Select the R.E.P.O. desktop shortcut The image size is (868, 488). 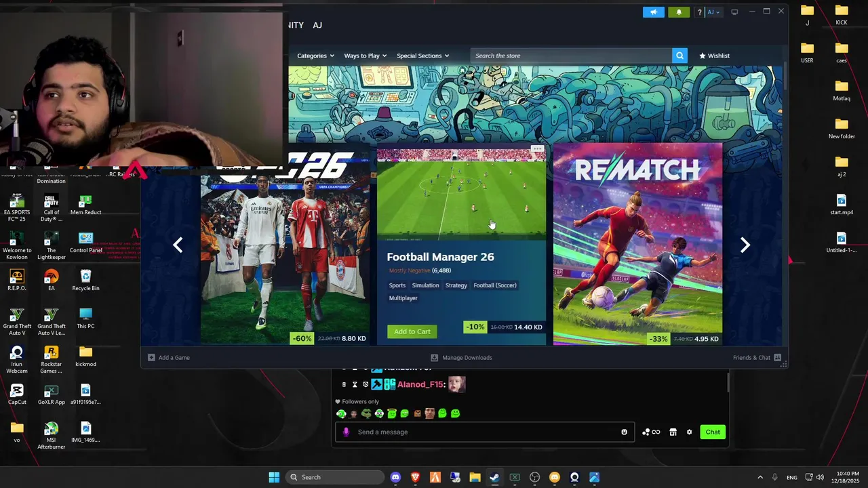[x=17, y=280]
